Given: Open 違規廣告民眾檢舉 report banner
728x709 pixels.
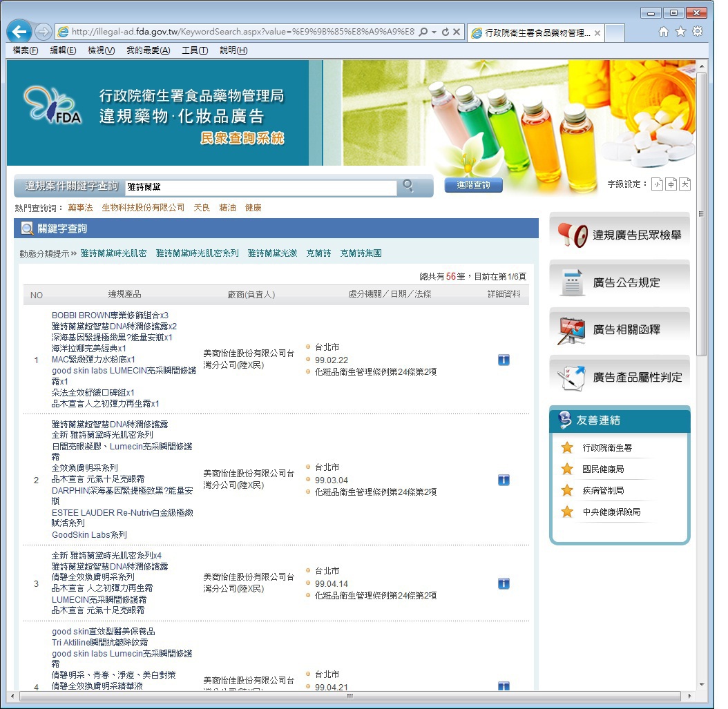Looking at the screenshot, I should tap(620, 235).
